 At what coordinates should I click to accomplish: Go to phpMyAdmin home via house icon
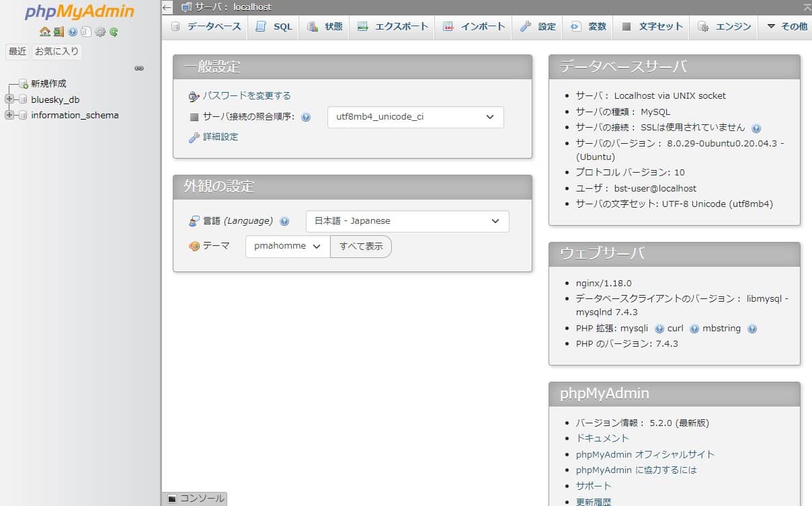coord(45,32)
